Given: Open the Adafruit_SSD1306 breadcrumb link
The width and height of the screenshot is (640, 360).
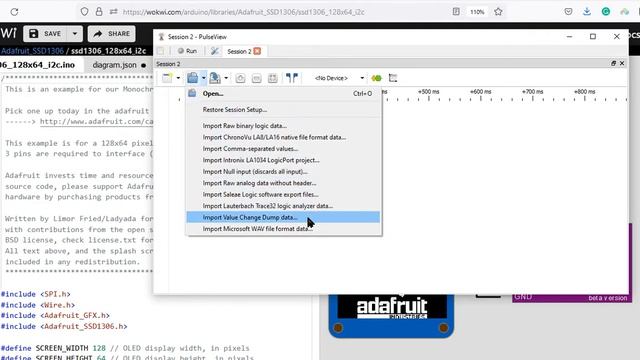Looking at the screenshot, I should click(x=32, y=51).
